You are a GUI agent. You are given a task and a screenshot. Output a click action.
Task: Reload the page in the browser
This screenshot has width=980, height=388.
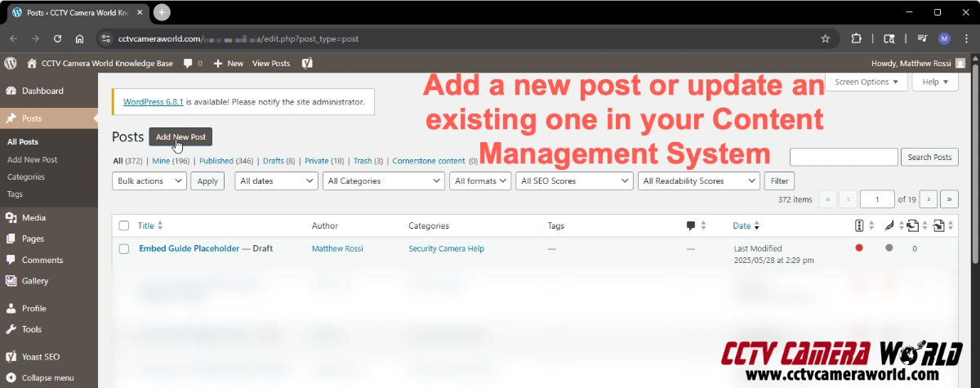tap(57, 38)
